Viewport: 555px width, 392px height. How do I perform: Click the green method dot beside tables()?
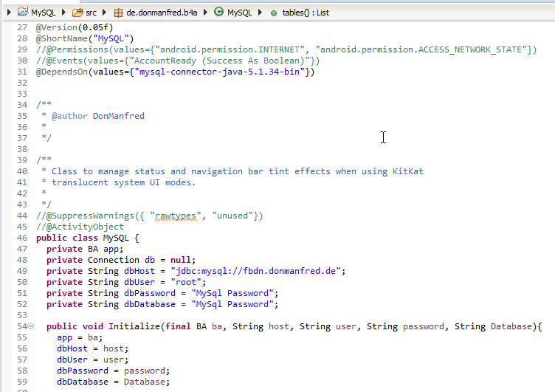tap(274, 13)
